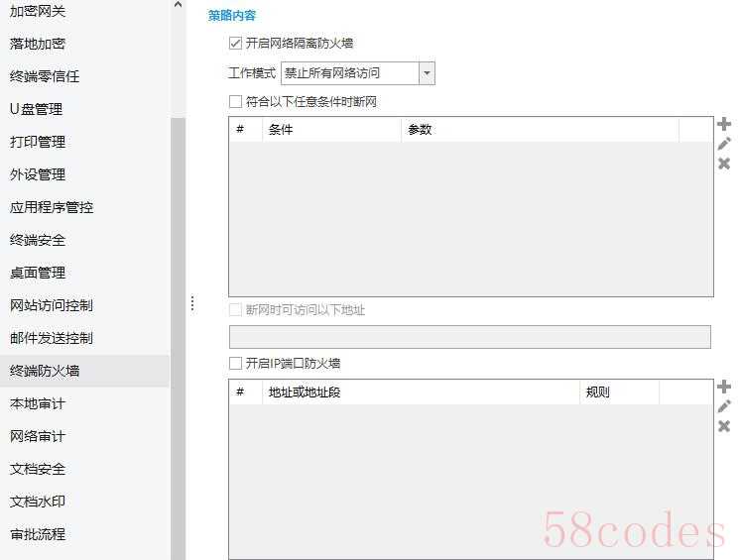
Task: Uncheck 开启网络隔离防火墙 checkbox
Action: (235, 44)
